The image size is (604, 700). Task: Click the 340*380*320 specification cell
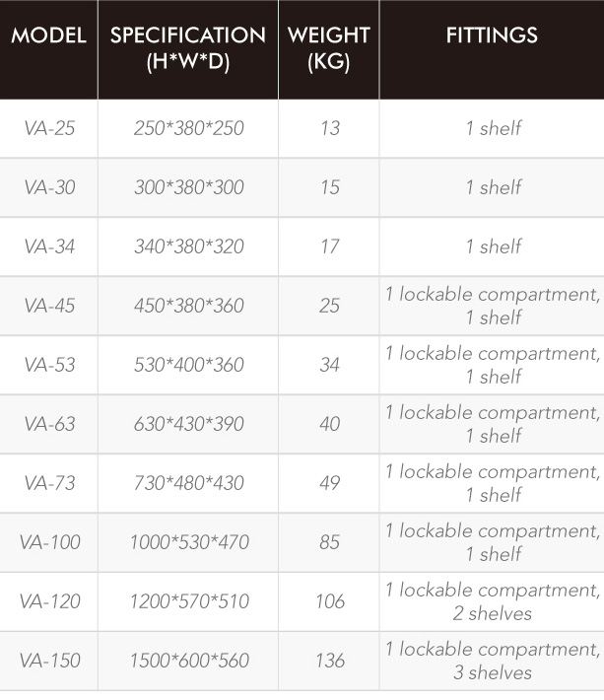tap(188, 246)
